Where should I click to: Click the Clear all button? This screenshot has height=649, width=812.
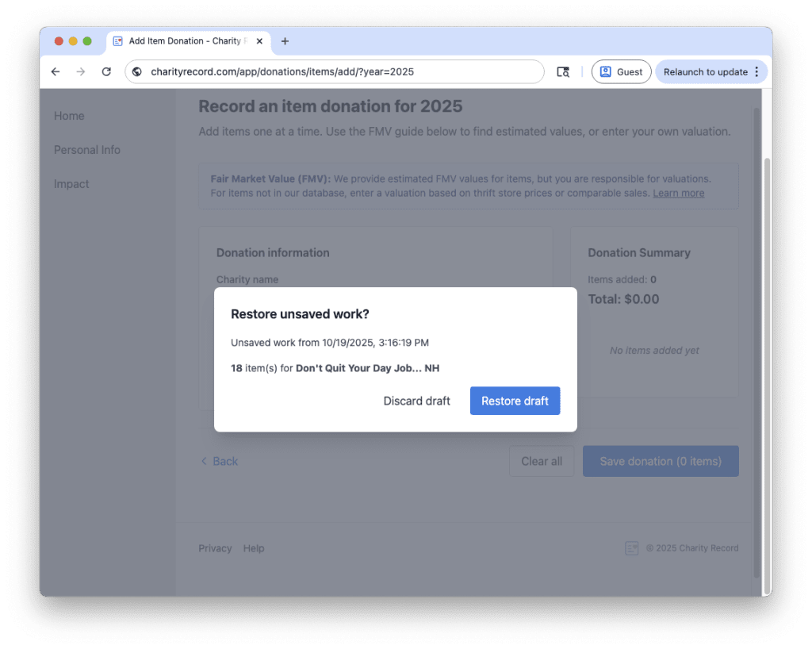click(x=542, y=461)
